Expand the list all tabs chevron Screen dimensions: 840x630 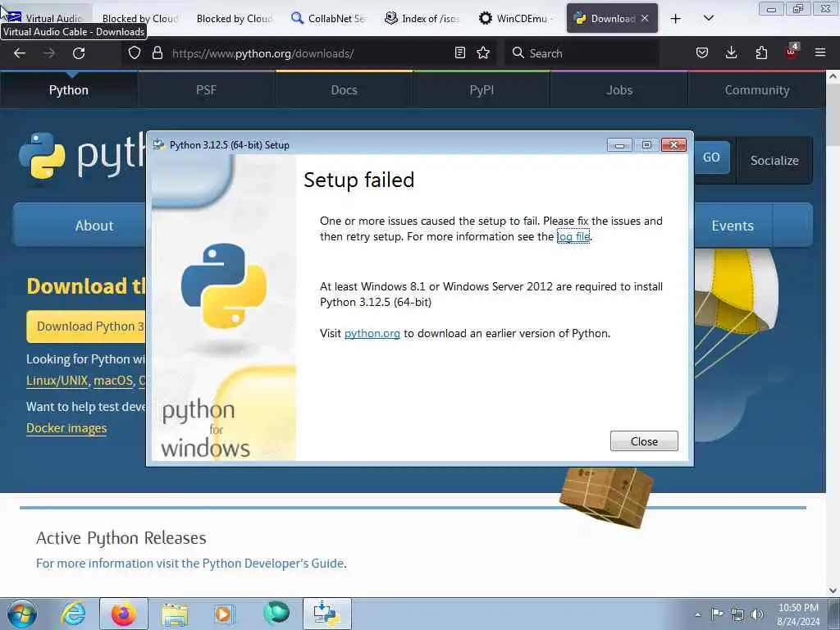tap(708, 19)
